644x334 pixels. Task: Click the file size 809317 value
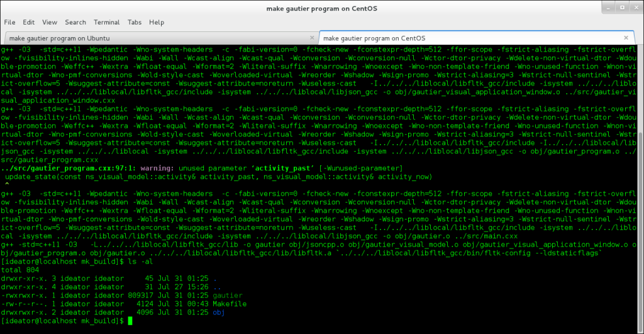(140, 296)
